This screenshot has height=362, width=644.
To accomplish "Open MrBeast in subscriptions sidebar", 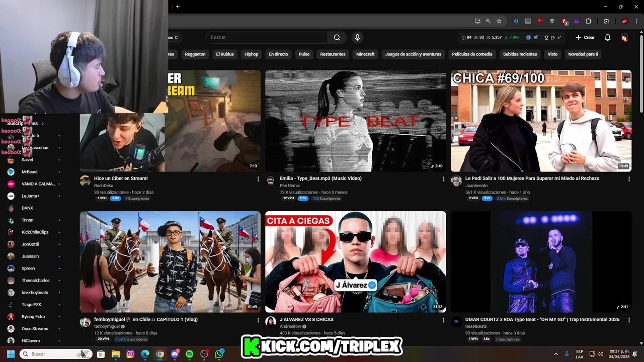I will click(x=29, y=172).
